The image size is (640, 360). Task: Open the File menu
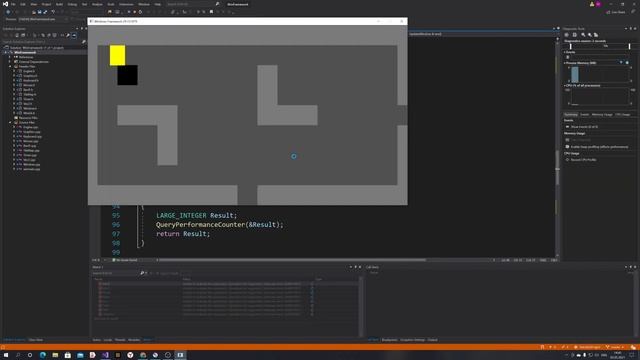click(13, 4)
